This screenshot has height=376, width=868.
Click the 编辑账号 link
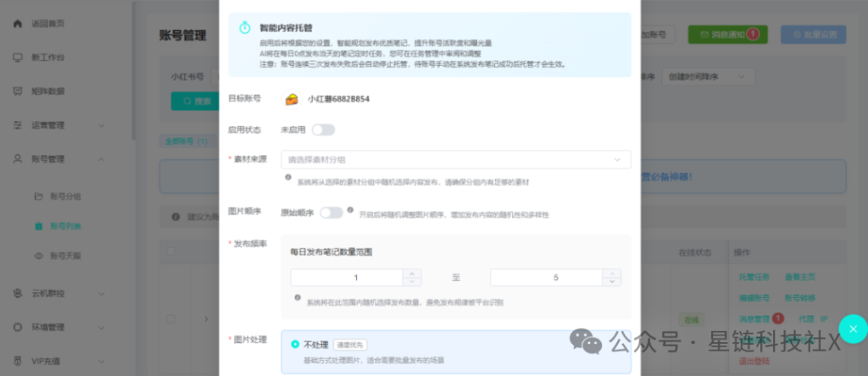754,298
